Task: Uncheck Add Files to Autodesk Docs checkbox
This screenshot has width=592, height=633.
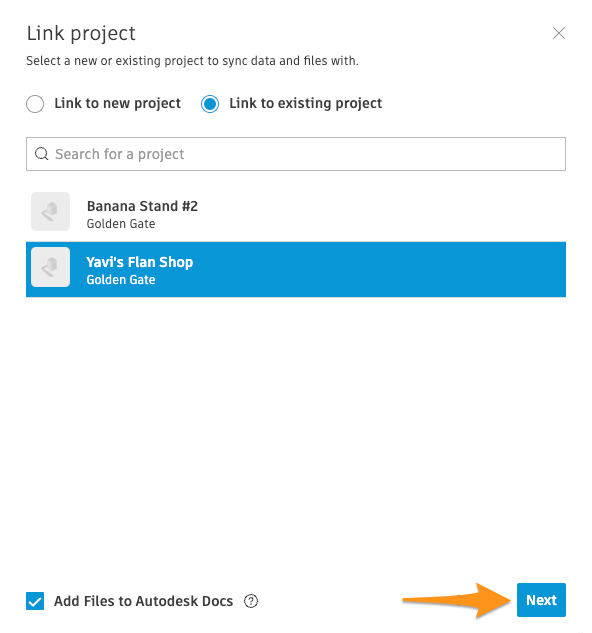Action: 35,601
